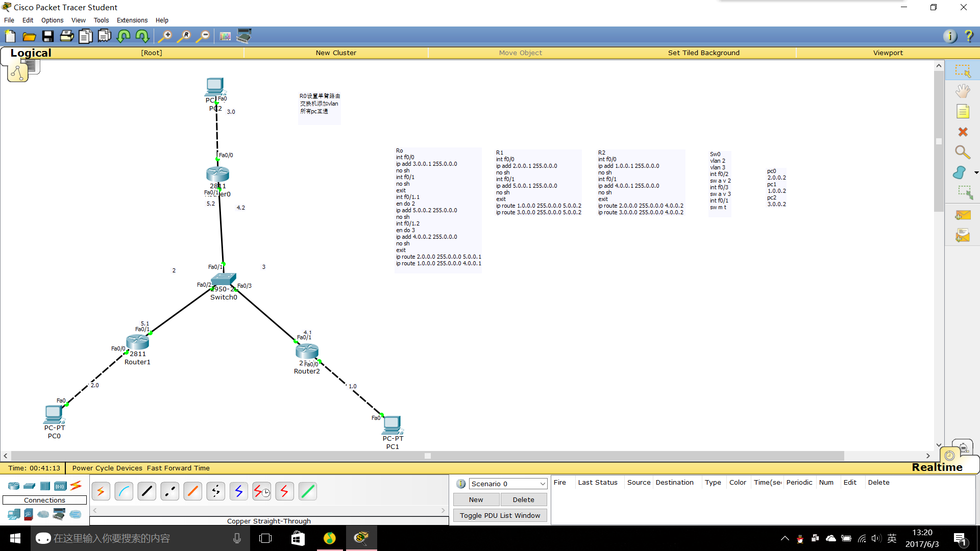Image resolution: width=980 pixels, height=551 pixels.
Task: Click Power Cycle Devices
Action: [x=107, y=468]
